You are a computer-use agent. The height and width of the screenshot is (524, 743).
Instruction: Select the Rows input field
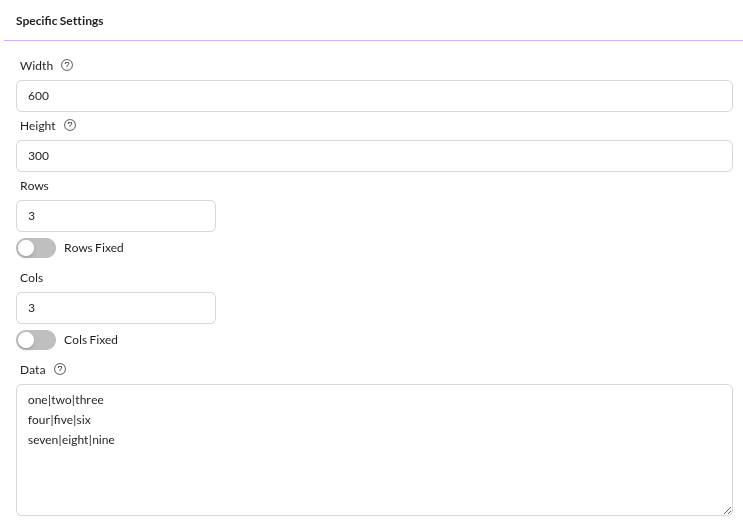click(116, 216)
